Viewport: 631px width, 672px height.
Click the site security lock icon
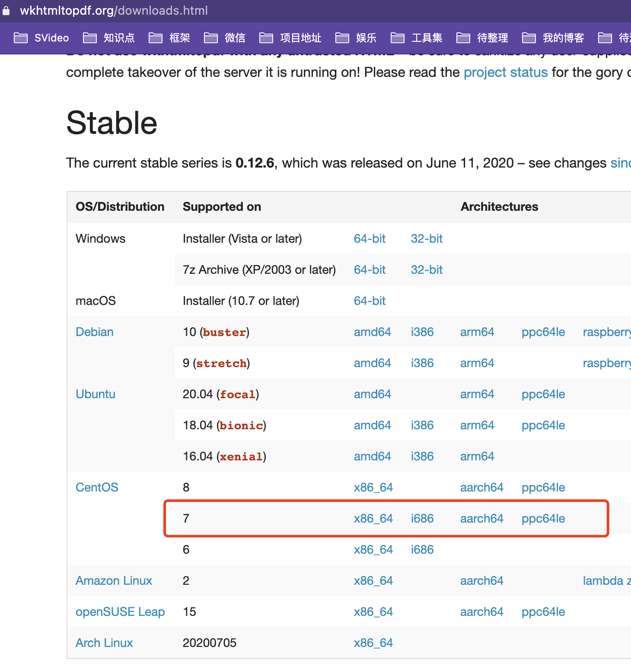point(7,10)
